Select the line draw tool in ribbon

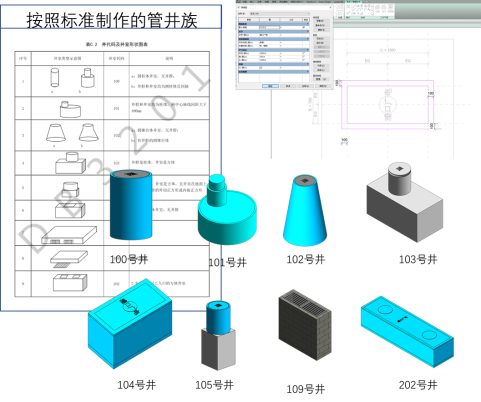pos(354,6)
